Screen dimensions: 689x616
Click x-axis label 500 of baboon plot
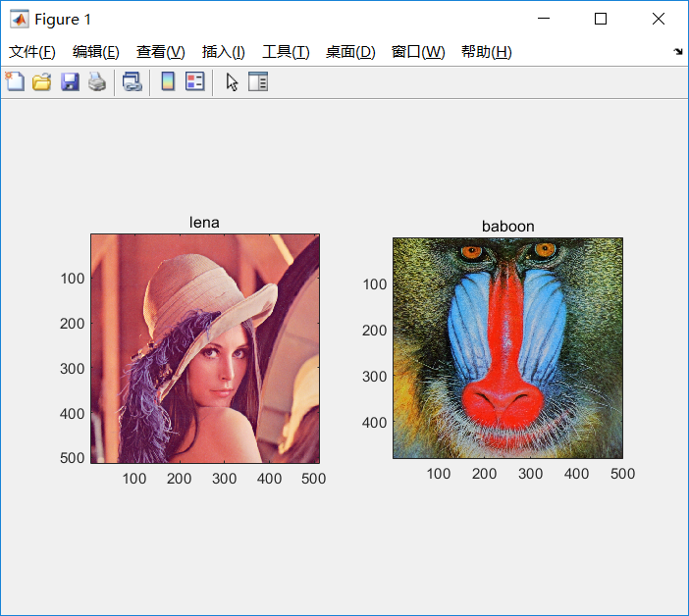pyautogui.click(x=622, y=474)
